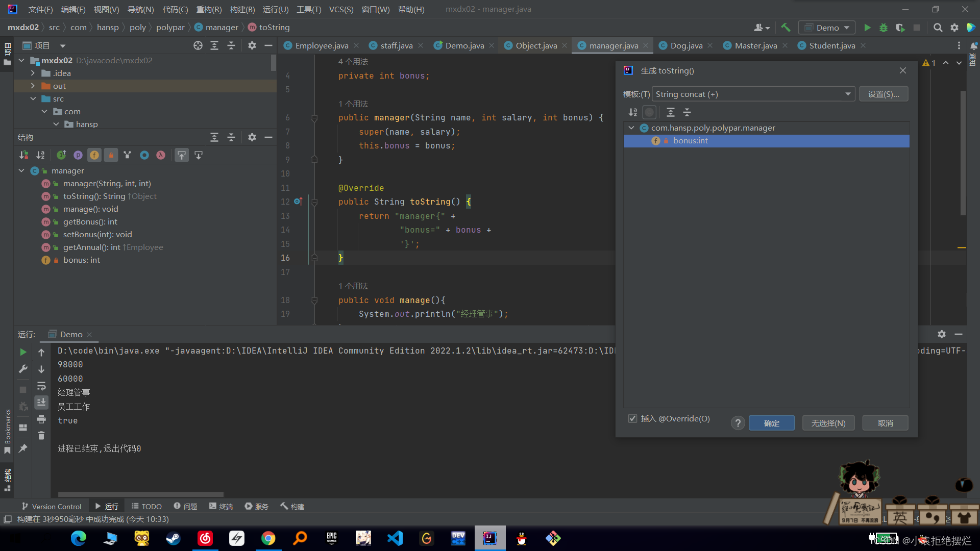Click the Debug bug icon
The width and height of the screenshot is (980, 551).
tap(884, 28)
